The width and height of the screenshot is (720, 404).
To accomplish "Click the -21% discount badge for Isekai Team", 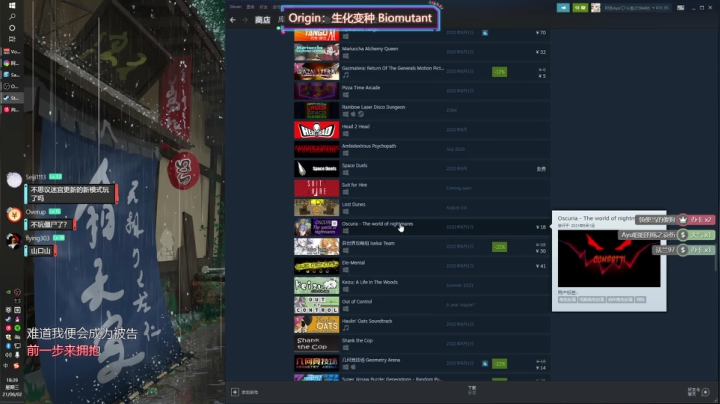I will 500,247.
